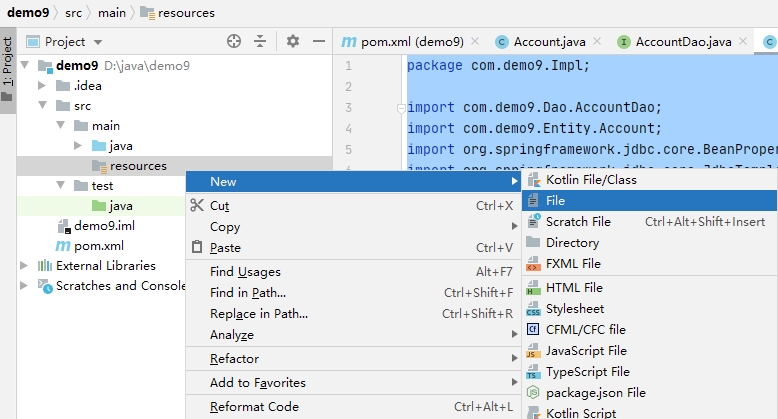Image resolution: width=778 pixels, height=419 pixels.
Task: Click the collapse all icon in Project panel
Action: [260, 41]
